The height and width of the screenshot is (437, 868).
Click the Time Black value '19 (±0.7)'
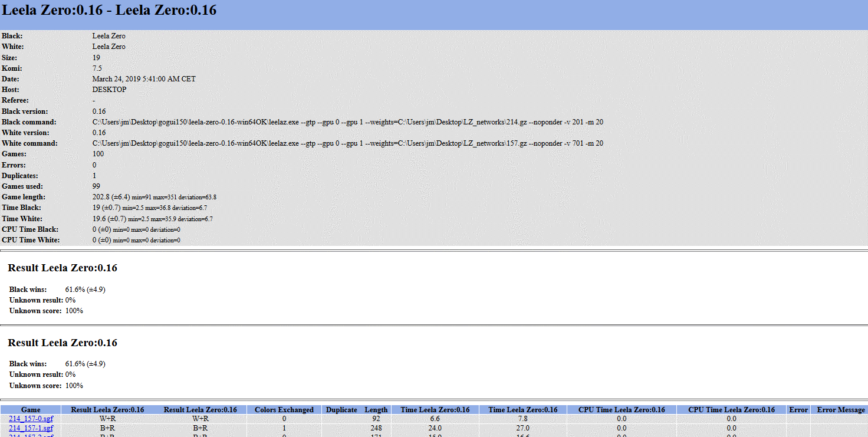106,208
